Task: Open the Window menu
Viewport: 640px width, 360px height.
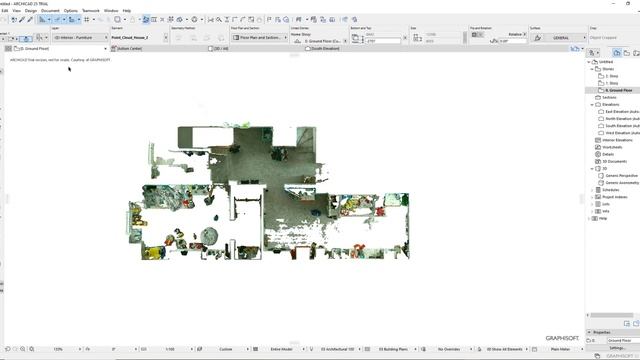Action: click(x=111, y=11)
